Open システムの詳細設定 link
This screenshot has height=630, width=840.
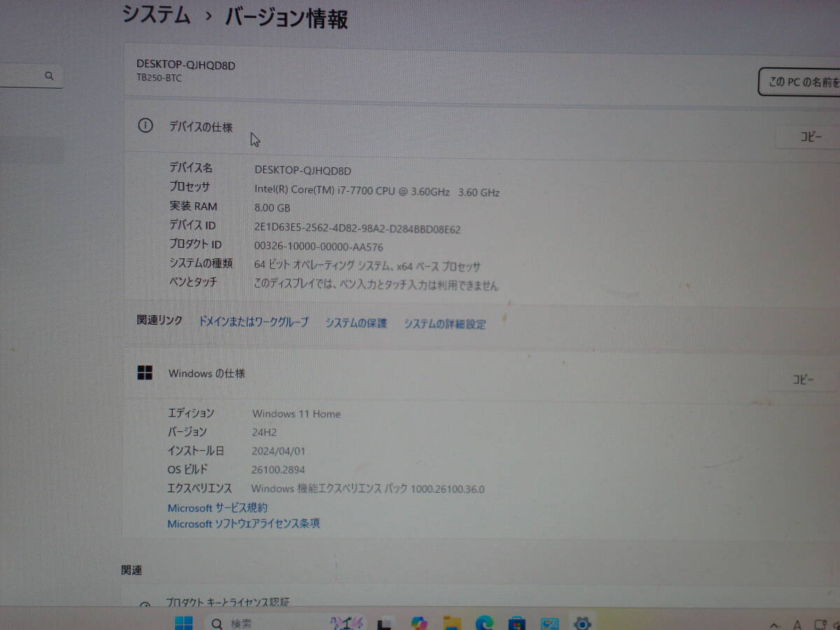pos(445,323)
